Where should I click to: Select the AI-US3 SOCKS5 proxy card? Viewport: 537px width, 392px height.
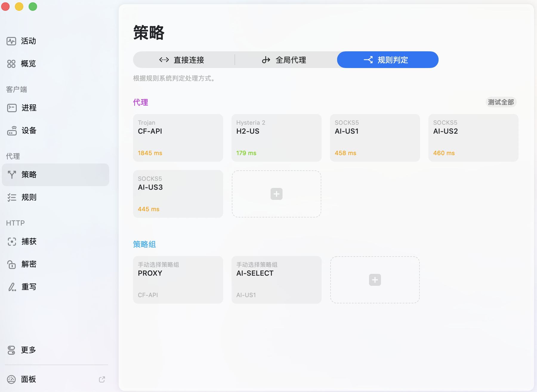coord(178,194)
